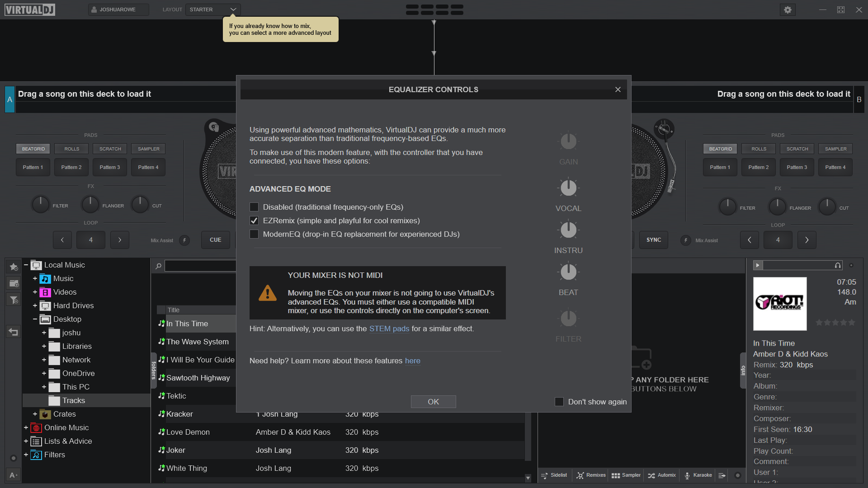Enable the ModernEQ checkbox

pyautogui.click(x=254, y=234)
